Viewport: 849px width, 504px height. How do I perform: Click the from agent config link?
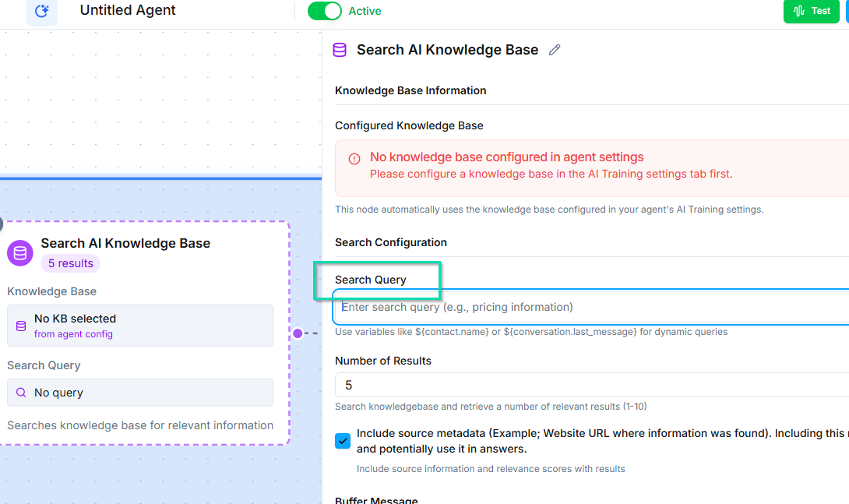pos(73,334)
